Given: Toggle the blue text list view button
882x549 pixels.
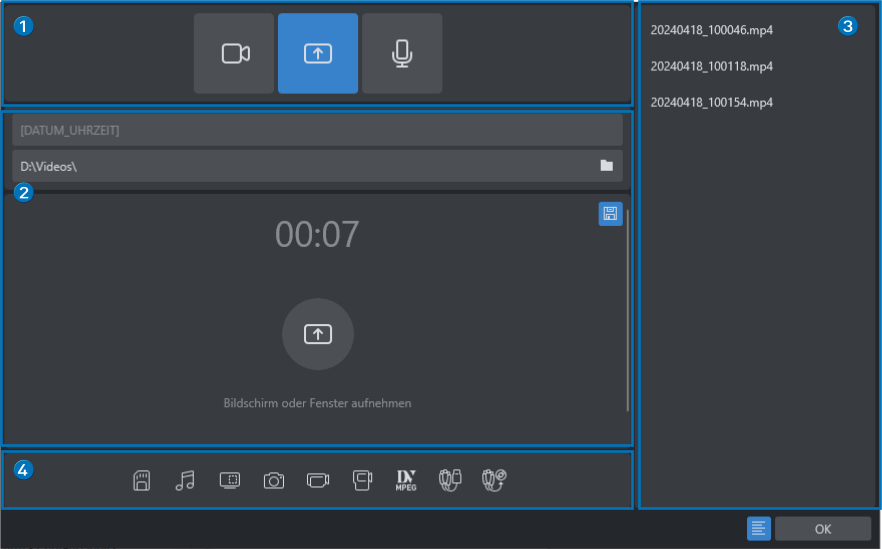Looking at the screenshot, I should click(x=758, y=528).
